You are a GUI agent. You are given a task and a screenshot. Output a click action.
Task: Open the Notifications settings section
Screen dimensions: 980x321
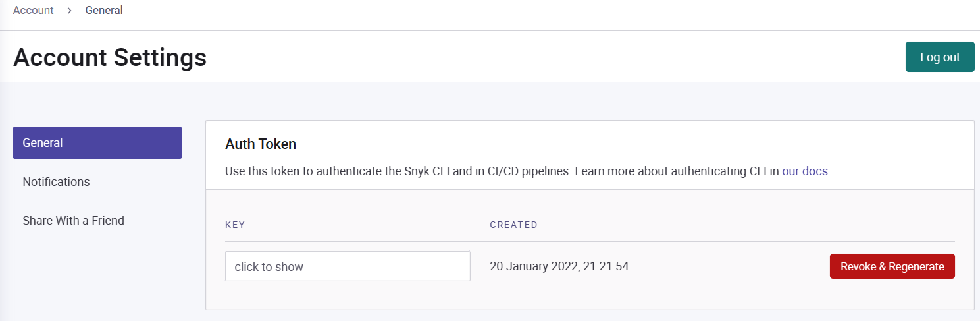click(56, 182)
